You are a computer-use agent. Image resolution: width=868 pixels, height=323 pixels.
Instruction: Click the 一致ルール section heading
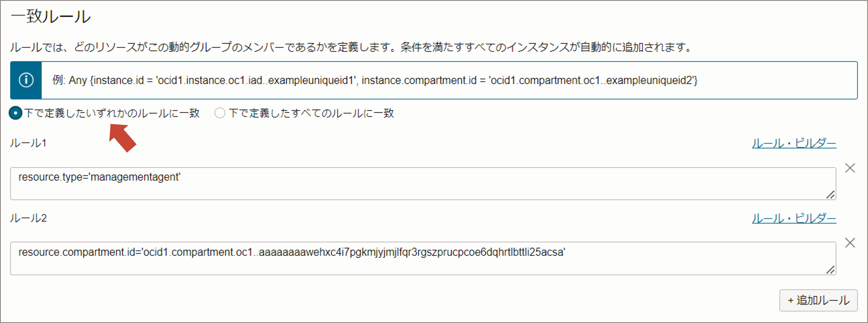pos(51,16)
